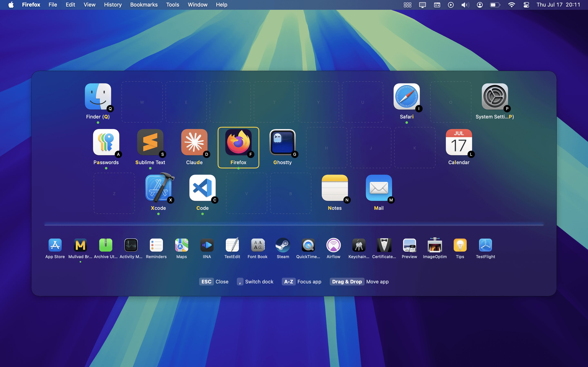Open Xcode from the launcher
Viewport: 588px width, 367px height.
(158, 188)
